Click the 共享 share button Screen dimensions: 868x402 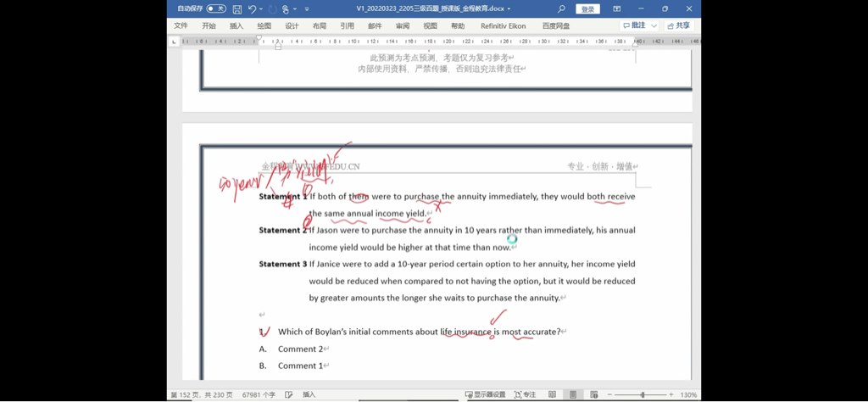tap(679, 26)
